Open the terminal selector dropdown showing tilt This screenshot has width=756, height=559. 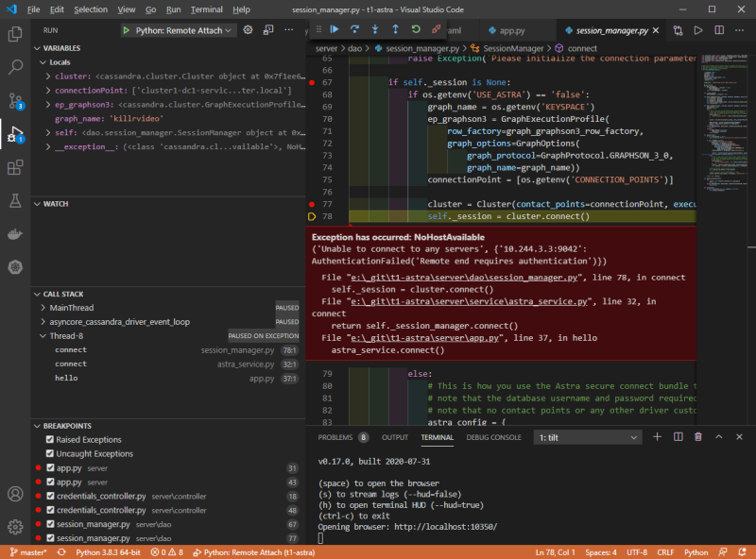click(x=586, y=437)
